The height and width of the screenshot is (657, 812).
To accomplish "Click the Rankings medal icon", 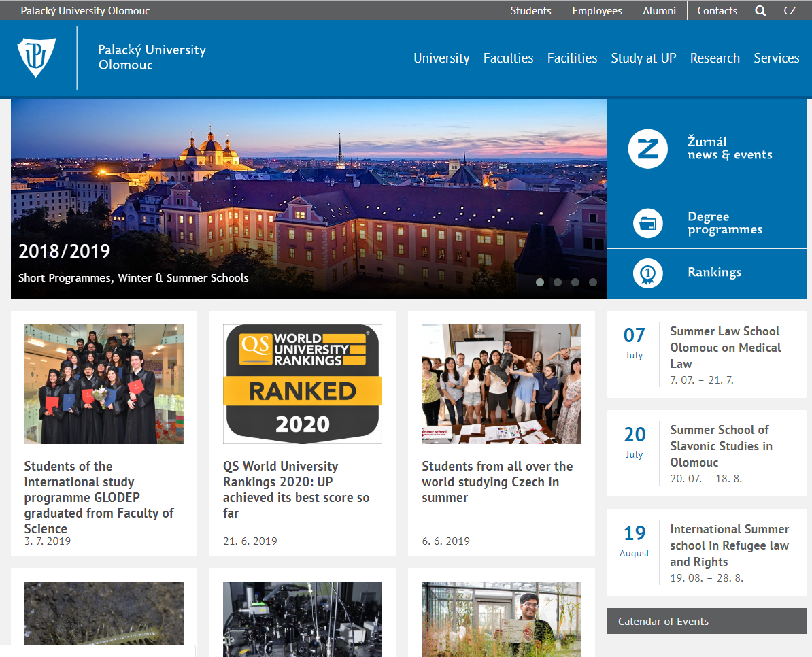I will coord(648,273).
